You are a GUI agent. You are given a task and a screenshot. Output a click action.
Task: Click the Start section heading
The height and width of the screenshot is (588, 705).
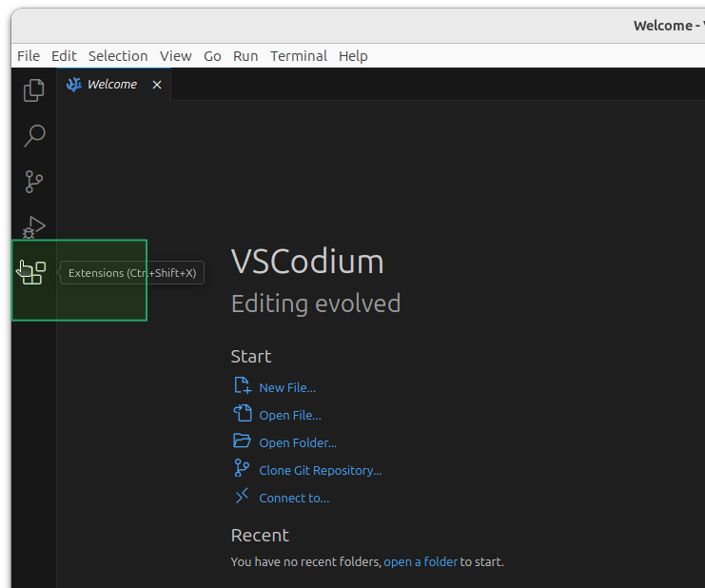(251, 357)
